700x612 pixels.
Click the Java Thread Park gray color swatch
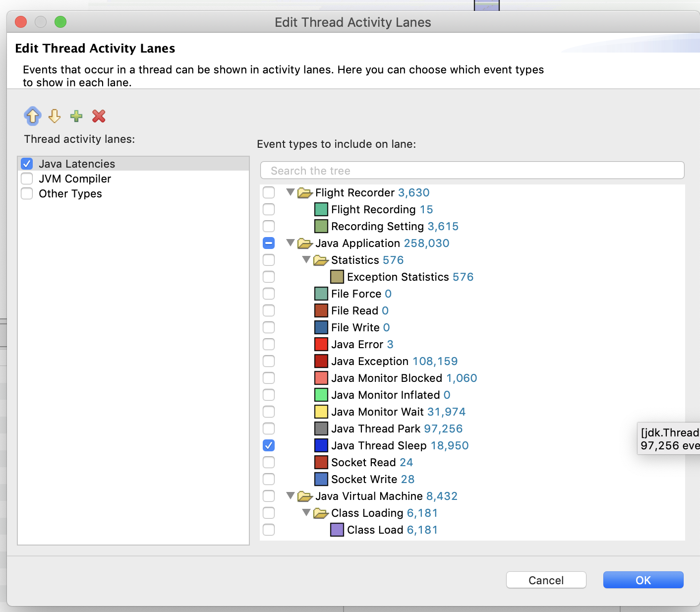(321, 428)
